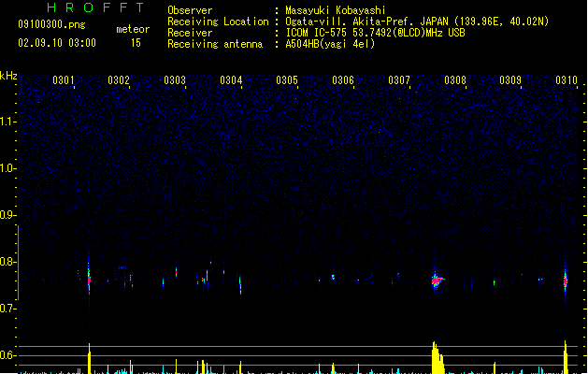The image size is (588, 374).
Task: Click the meteor echo near 0310
Action: point(566,280)
